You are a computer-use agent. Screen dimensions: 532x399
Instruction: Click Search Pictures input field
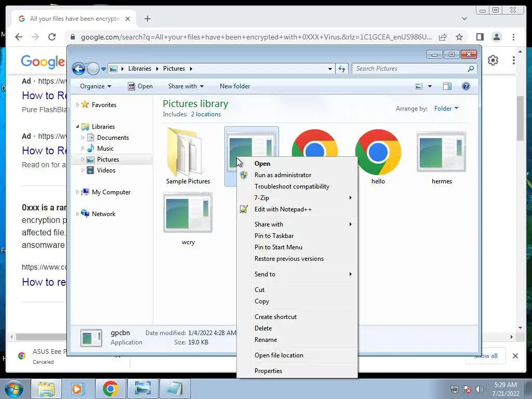[410, 69]
